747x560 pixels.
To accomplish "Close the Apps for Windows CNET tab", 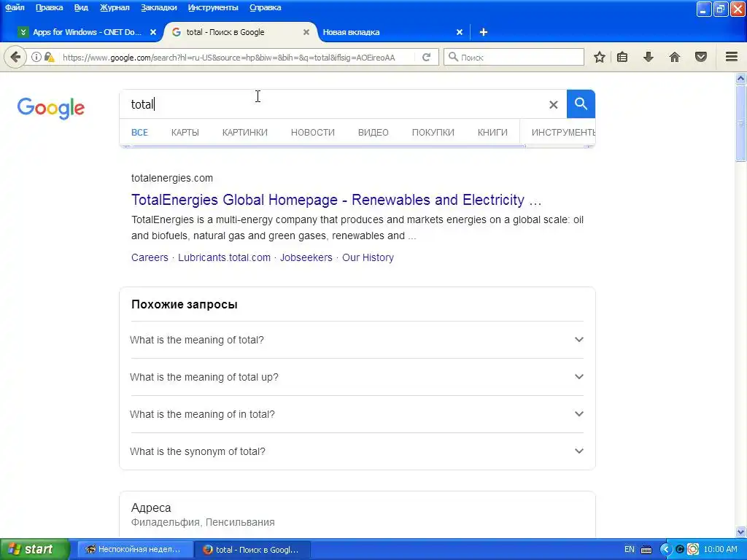I will pyautogui.click(x=153, y=32).
